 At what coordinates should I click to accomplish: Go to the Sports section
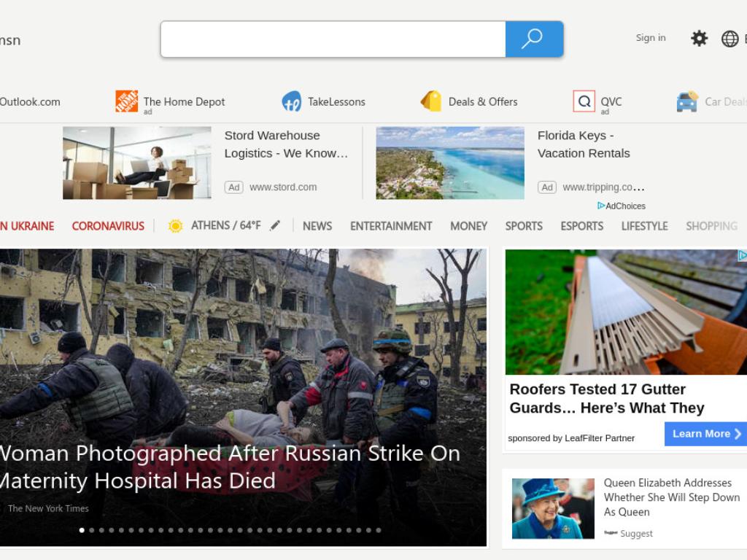524,226
